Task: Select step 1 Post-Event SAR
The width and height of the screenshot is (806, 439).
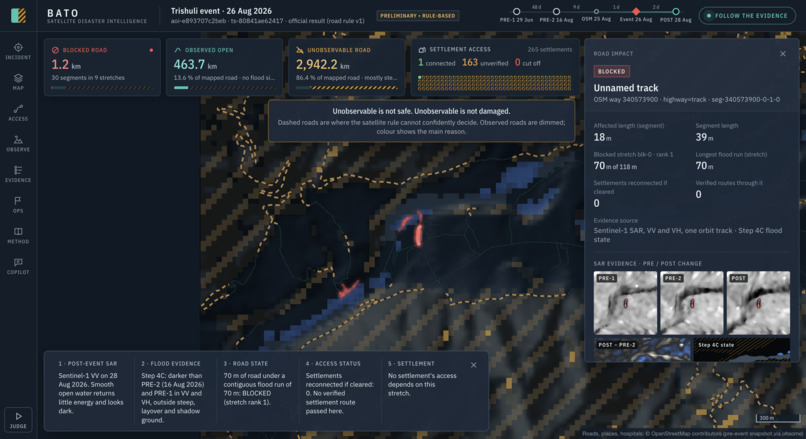Action: (x=91, y=391)
